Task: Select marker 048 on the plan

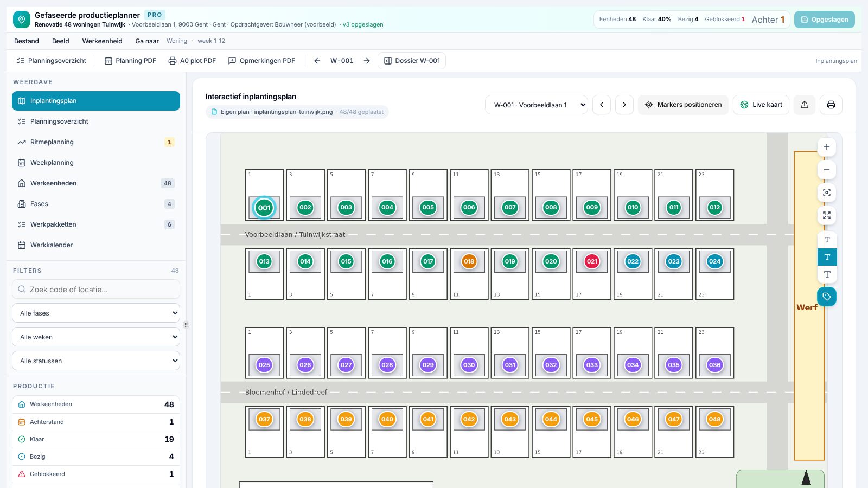Action: click(x=715, y=419)
